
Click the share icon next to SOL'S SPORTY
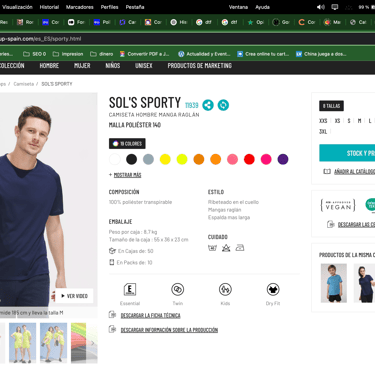(208, 105)
